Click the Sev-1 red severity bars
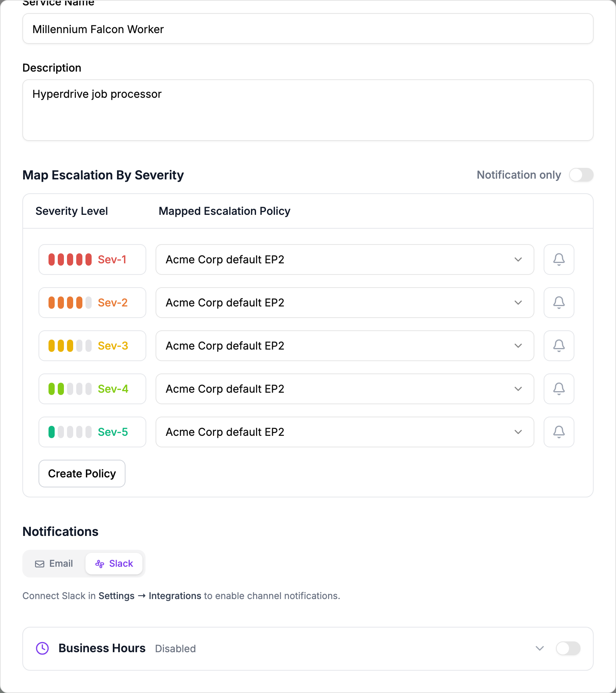This screenshot has height=693, width=616. point(70,259)
